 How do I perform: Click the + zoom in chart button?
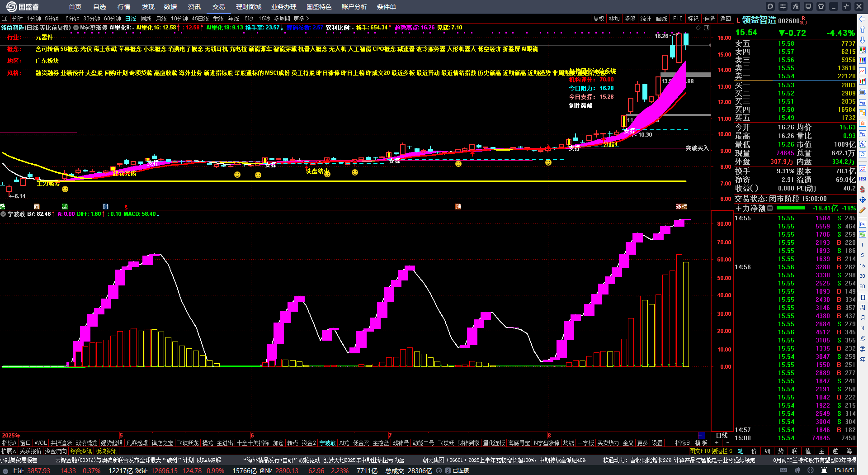click(717, 443)
